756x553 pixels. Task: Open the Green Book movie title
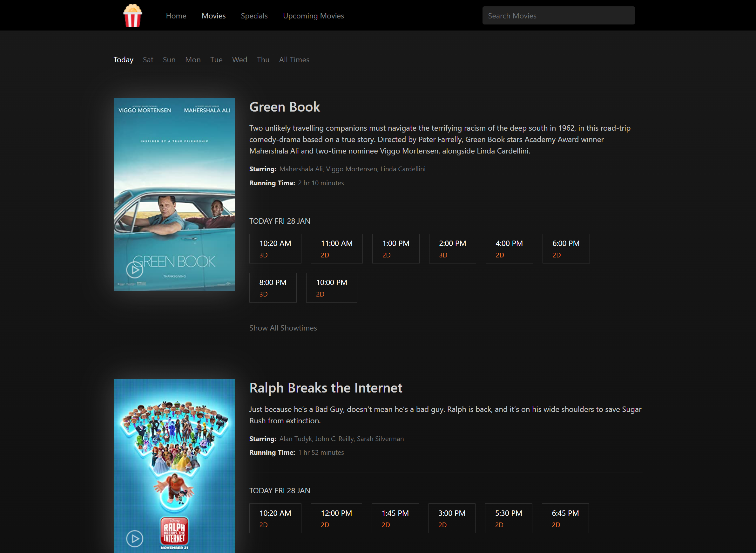(284, 107)
